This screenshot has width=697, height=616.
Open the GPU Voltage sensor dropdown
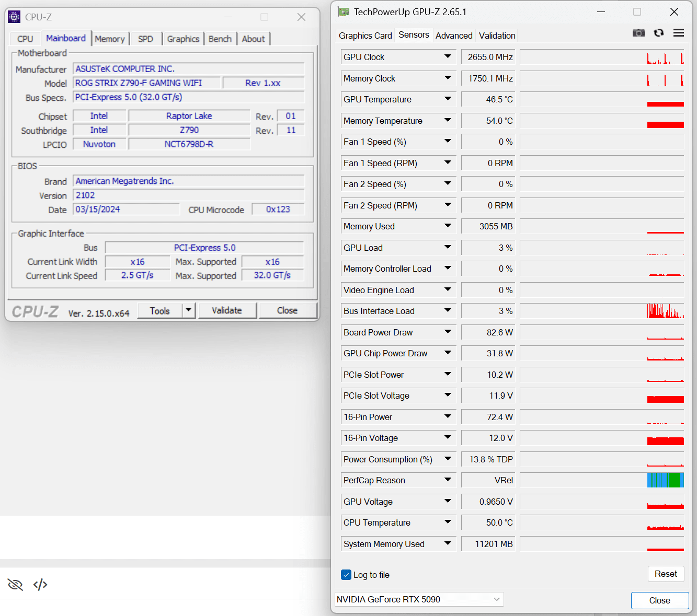pyautogui.click(x=448, y=501)
